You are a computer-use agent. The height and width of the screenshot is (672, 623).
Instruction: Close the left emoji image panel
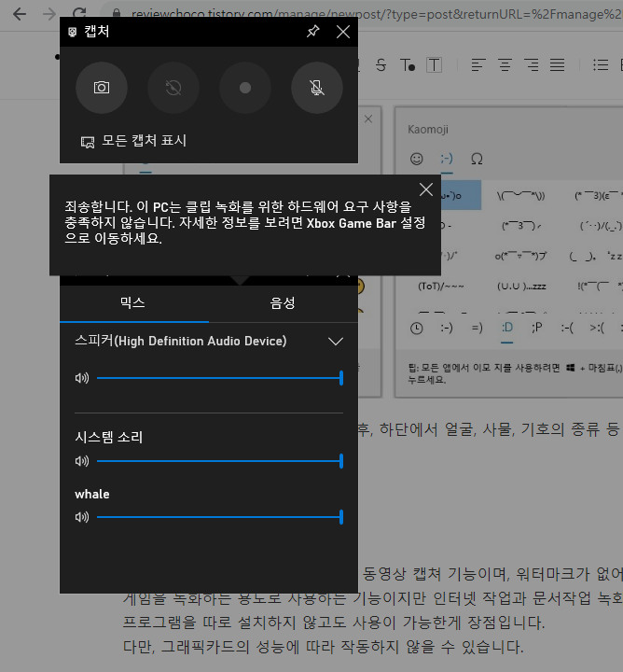368,119
